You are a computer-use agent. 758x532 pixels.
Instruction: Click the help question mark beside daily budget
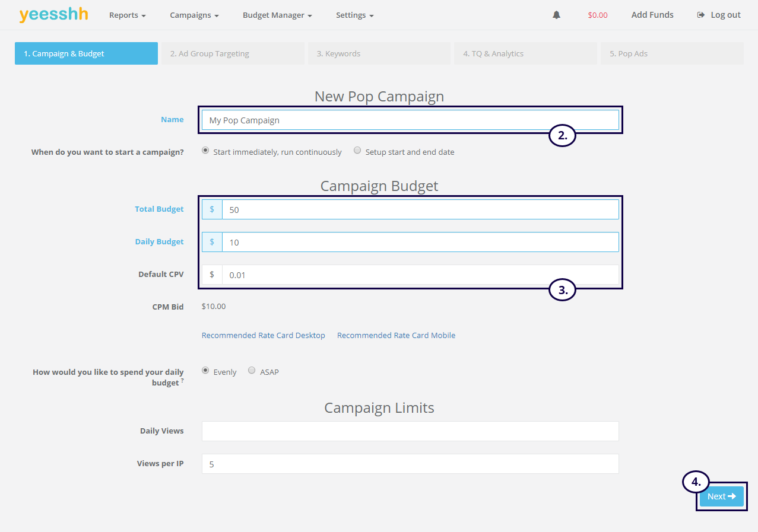(182, 381)
